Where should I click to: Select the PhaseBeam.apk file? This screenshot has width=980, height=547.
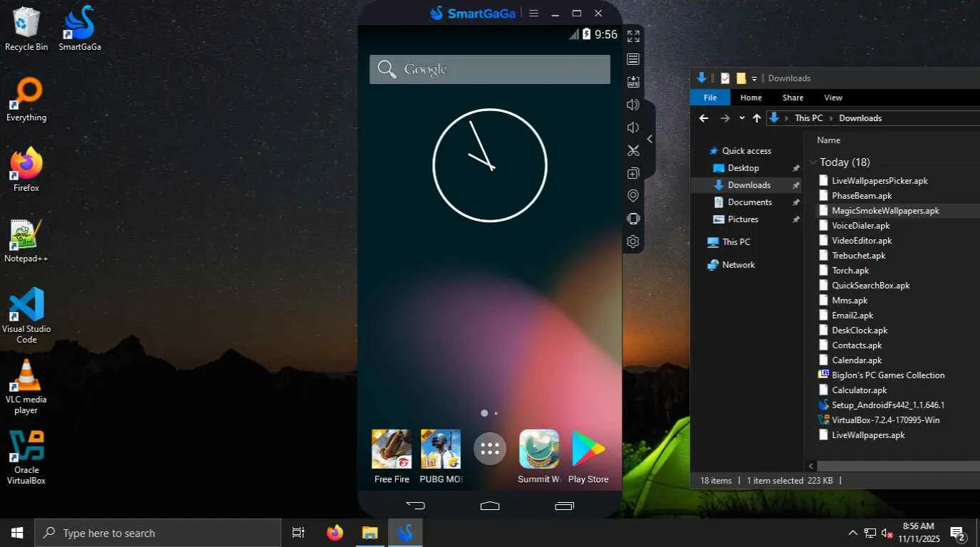coord(862,196)
